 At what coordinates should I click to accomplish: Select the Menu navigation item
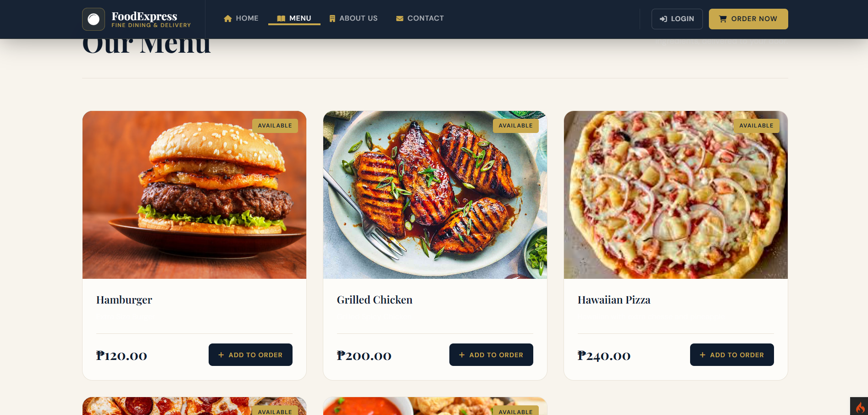[294, 18]
